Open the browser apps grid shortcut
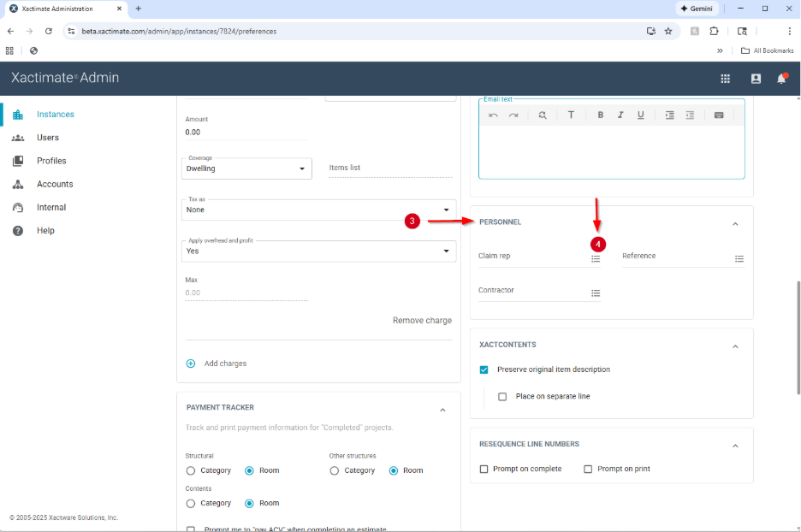The width and height of the screenshot is (801, 532). coord(9,50)
